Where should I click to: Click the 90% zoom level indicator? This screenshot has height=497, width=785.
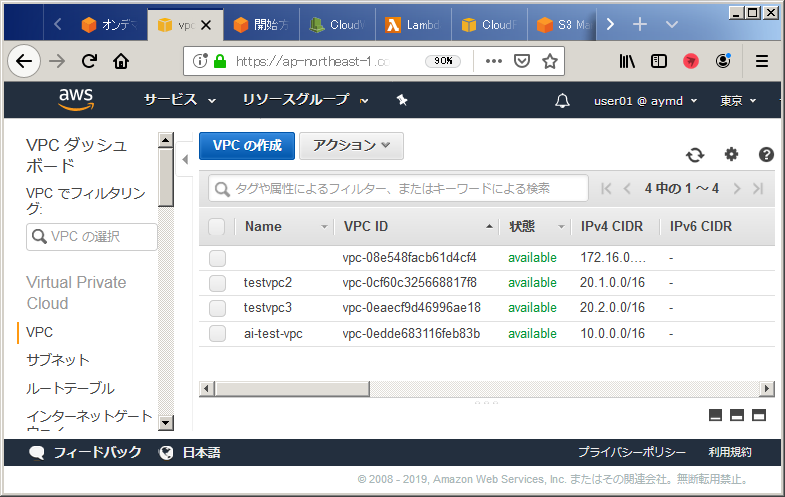coord(443,61)
